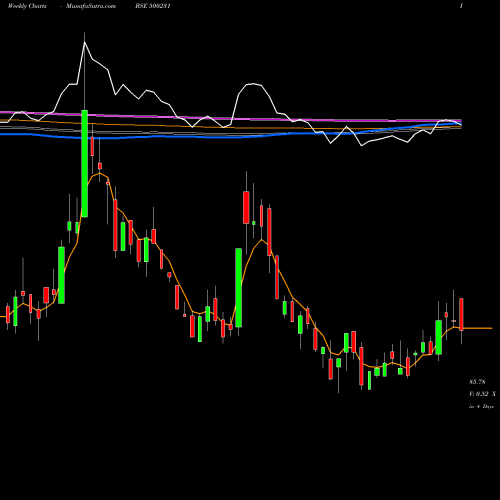Click the tallest green candlestick body
Image resolution: width=500 pixels, height=500 pixels.
(x=85, y=163)
